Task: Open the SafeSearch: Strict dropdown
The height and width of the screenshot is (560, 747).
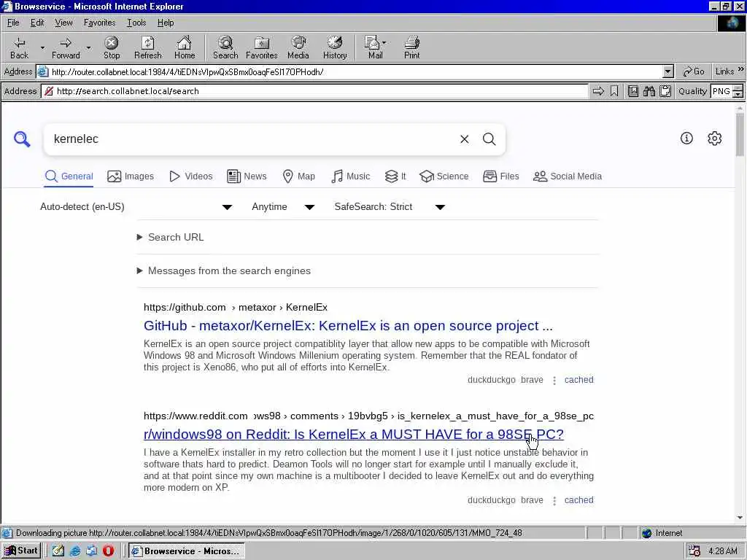Action: click(x=390, y=206)
